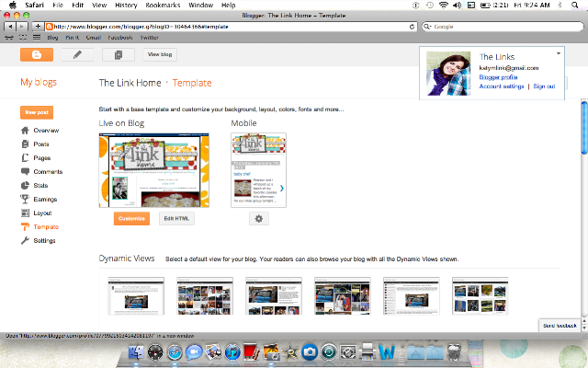Image resolution: width=588 pixels, height=368 pixels.
Task: Click the View blog button
Action: 160,55
